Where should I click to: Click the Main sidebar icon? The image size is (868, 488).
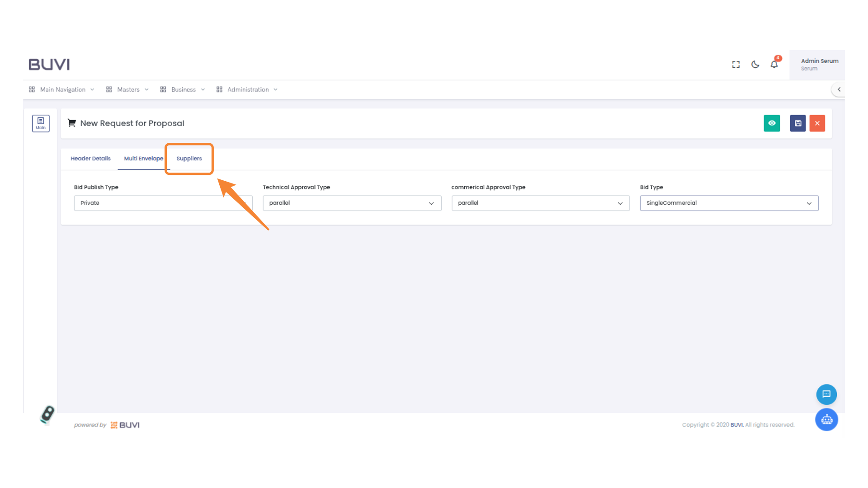(41, 123)
